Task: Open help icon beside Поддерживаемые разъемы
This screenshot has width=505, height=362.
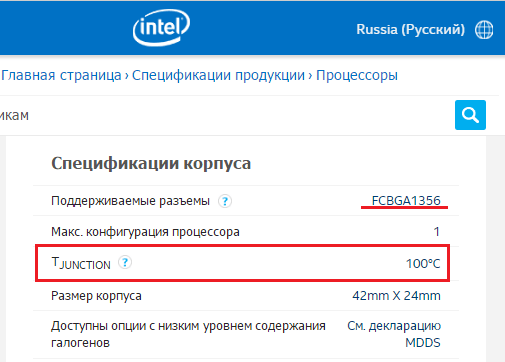Action: [x=225, y=201]
